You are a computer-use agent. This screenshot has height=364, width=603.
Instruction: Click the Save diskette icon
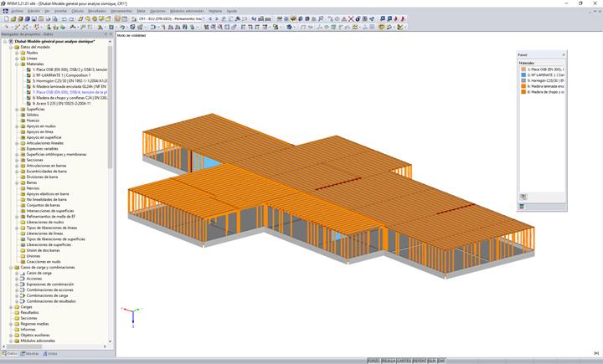[x=33, y=19]
